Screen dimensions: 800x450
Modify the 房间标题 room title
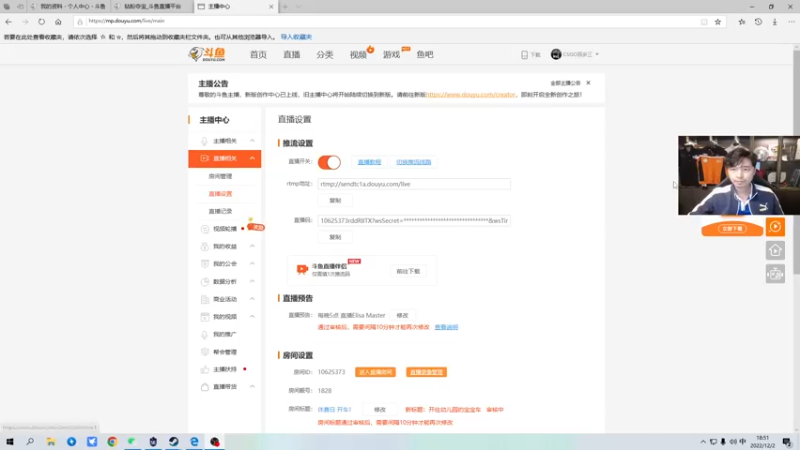click(x=380, y=410)
